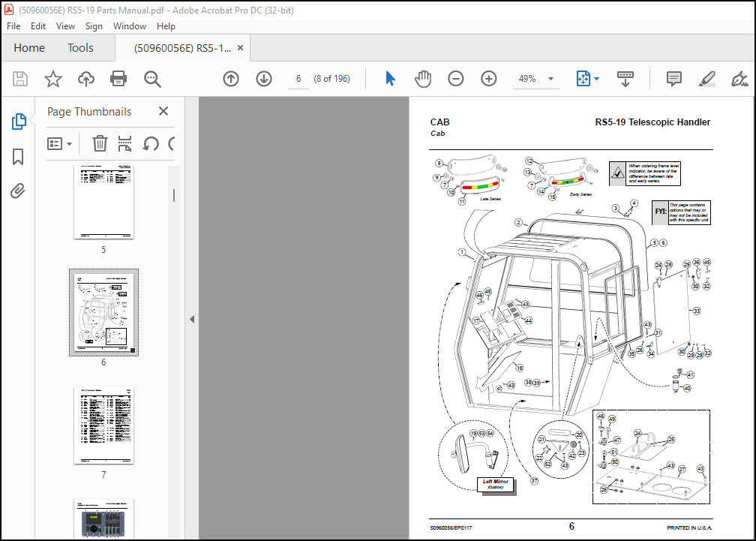Open the sign document pen tool
Screen dimensions: 756x541
(739, 79)
